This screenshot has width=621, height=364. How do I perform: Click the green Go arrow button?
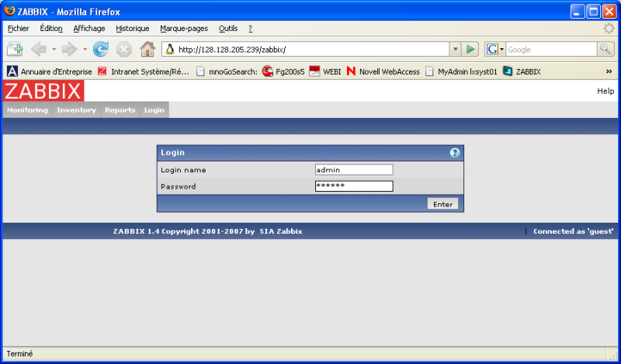[x=470, y=49]
